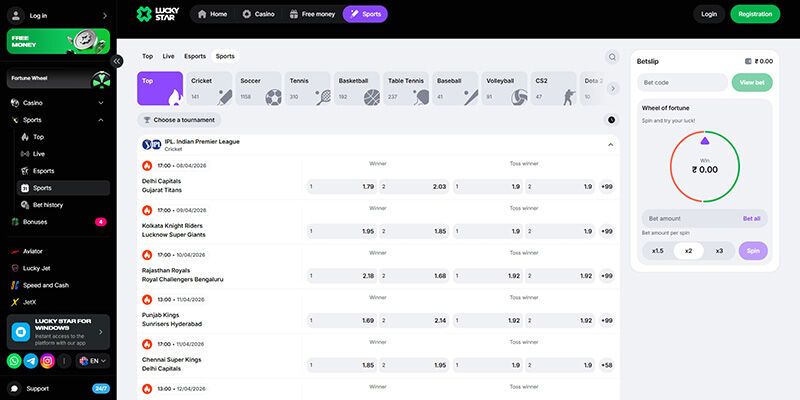Select the Top category tile

(160, 88)
